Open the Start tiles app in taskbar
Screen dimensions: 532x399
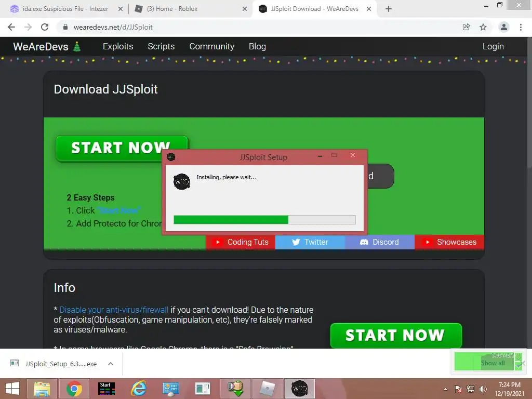[106, 389]
